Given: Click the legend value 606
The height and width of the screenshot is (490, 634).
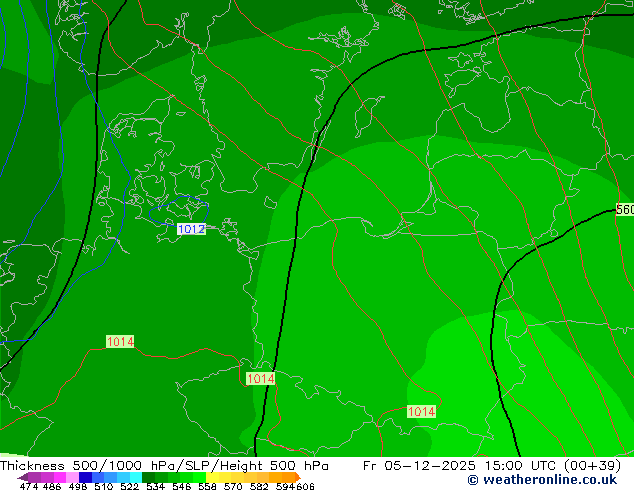Looking at the screenshot, I should coord(305,486).
